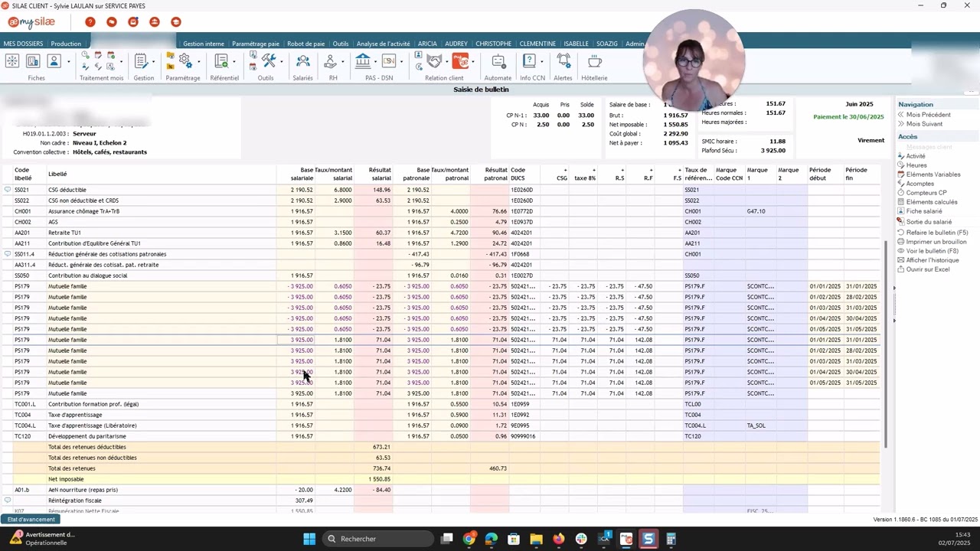Viewport: 980px width, 551px height.
Task: Click Refaire le bulletin (F5)
Action: [936, 233]
